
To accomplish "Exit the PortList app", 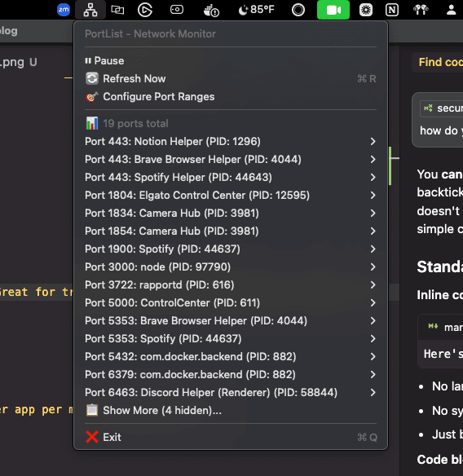I will 231,437.
